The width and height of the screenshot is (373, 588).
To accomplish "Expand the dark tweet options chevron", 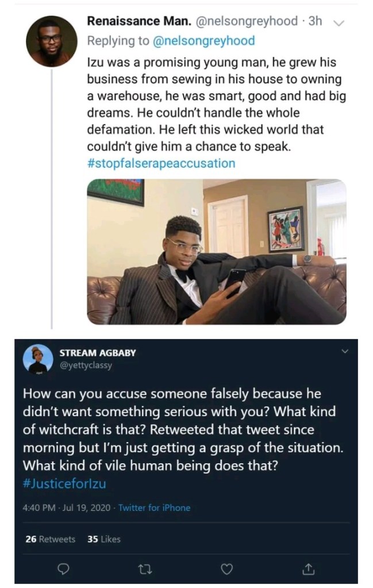I will coord(344,352).
